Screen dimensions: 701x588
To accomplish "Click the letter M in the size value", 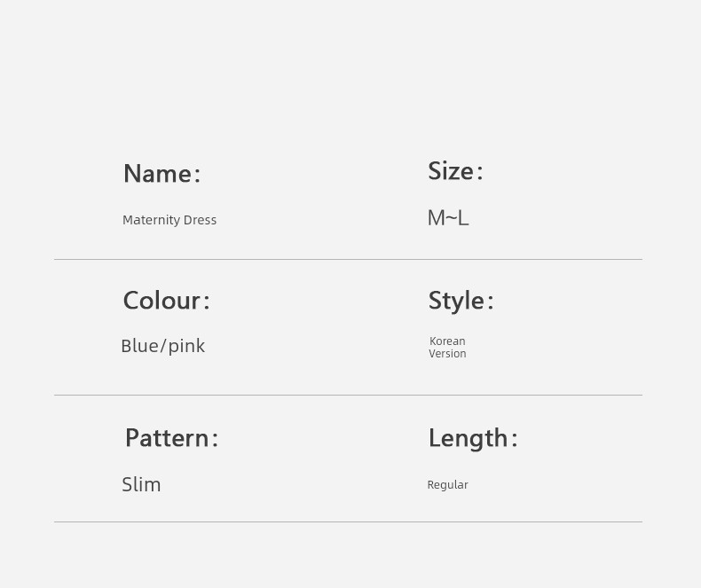I will (x=437, y=218).
